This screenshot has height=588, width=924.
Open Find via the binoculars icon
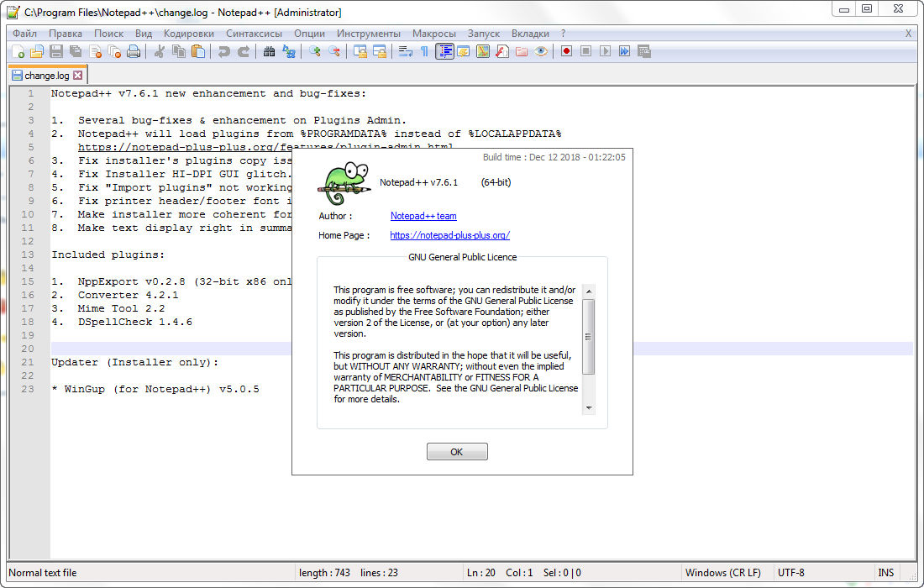point(270,51)
